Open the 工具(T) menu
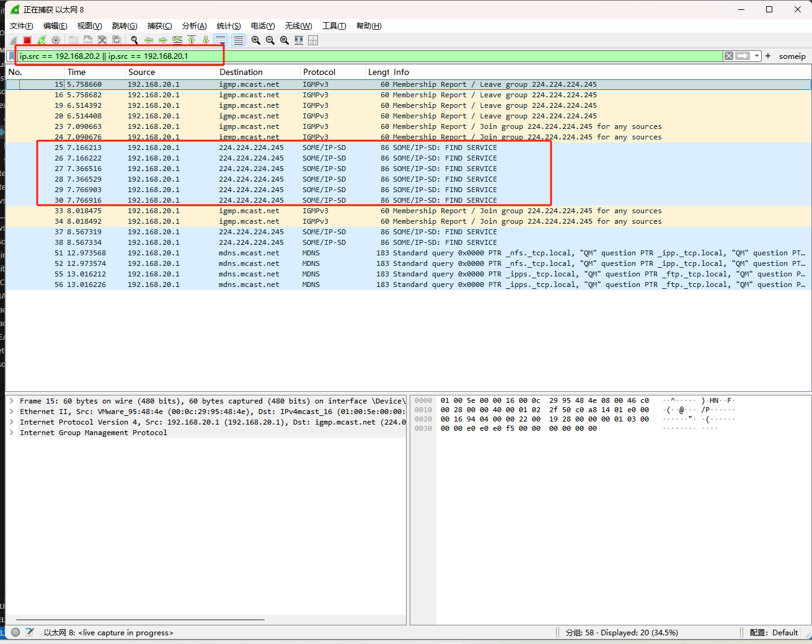 tap(334, 26)
